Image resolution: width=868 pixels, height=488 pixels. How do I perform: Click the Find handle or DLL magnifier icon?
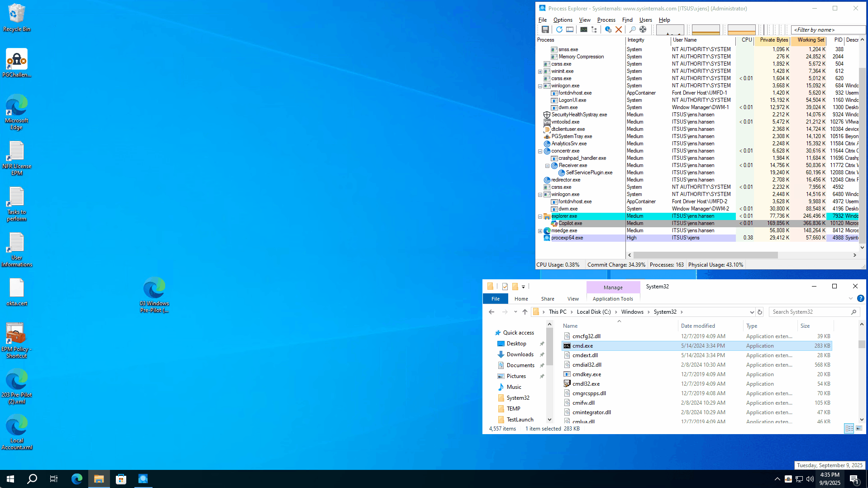[633, 29]
